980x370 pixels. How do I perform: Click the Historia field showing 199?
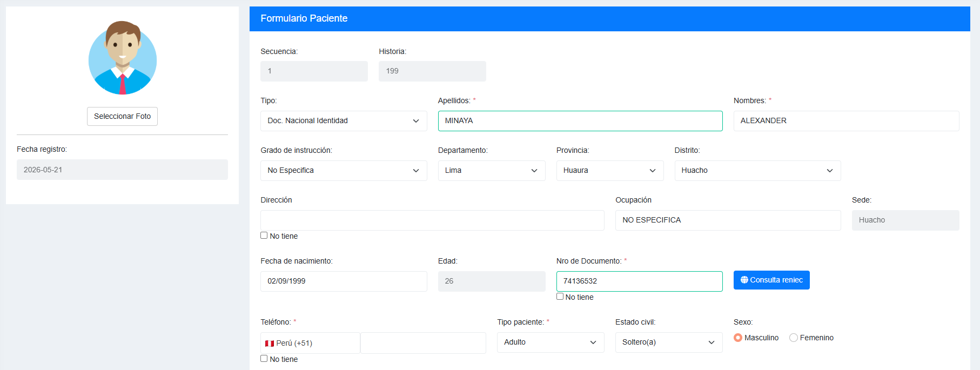432,71
